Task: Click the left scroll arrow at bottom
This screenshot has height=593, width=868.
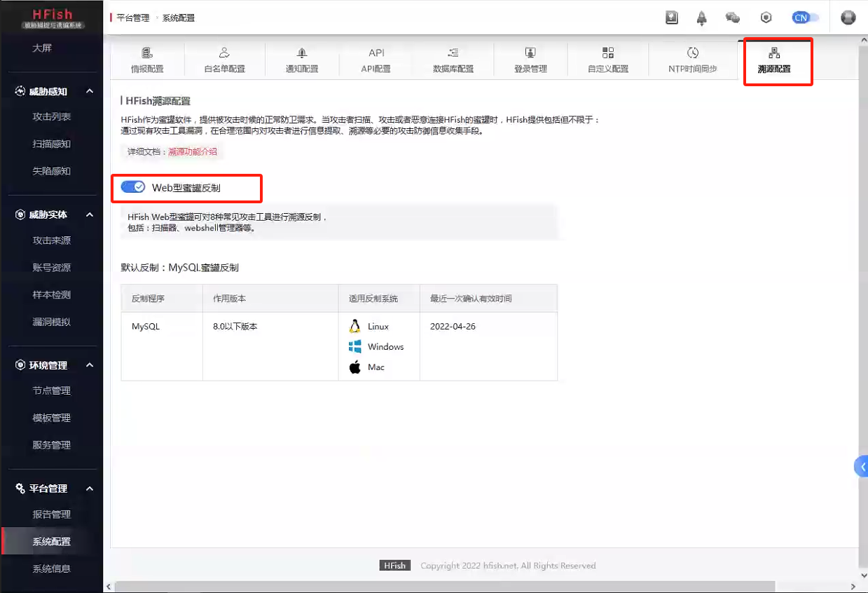Action: [108, 587]
